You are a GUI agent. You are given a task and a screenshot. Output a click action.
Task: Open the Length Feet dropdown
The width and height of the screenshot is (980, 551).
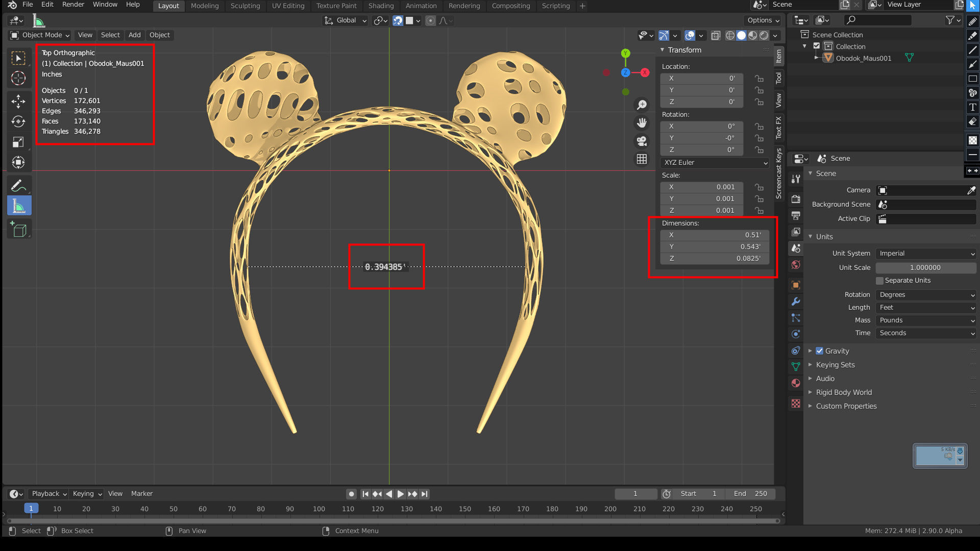[x=926, y=308]
